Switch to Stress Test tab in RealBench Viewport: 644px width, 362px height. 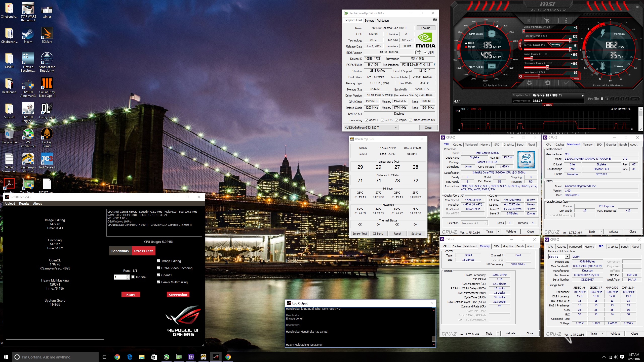(143, 251)
